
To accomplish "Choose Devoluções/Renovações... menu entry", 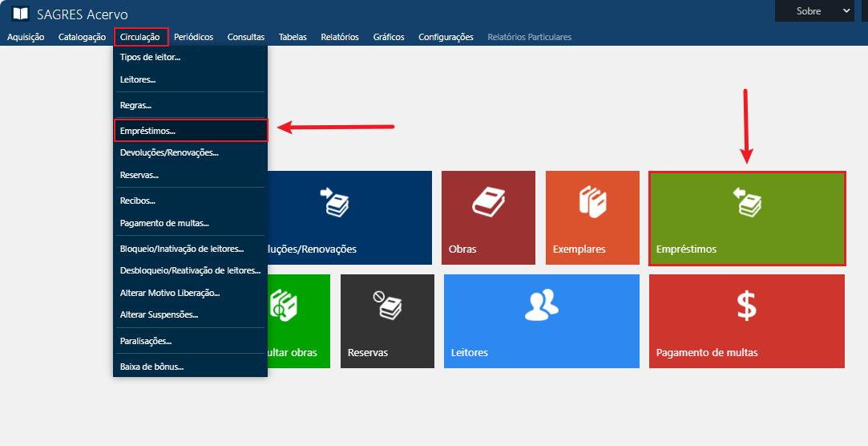I will 169,152.
